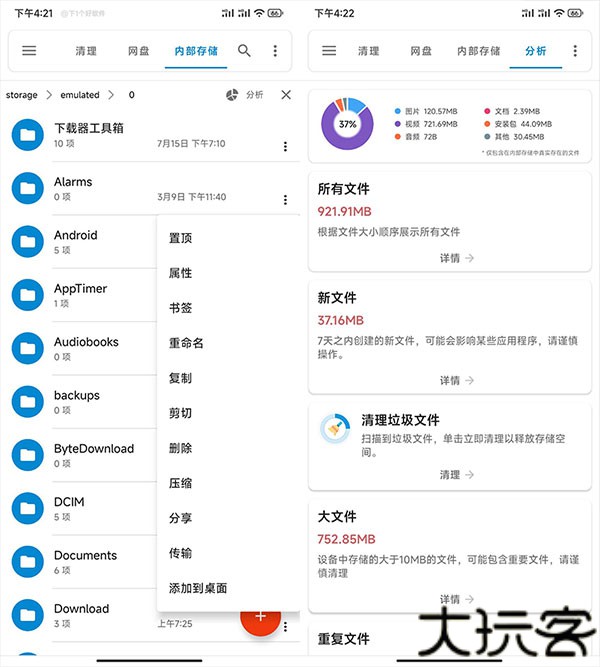Tap the DCIM folder icon
The image size is (600, 667).
point(28,508)
